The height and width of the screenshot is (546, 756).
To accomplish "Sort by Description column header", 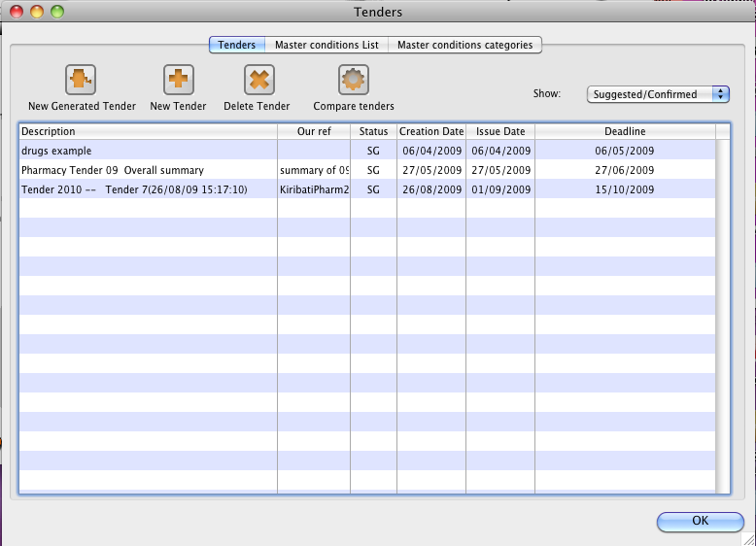I will point(148,131).
